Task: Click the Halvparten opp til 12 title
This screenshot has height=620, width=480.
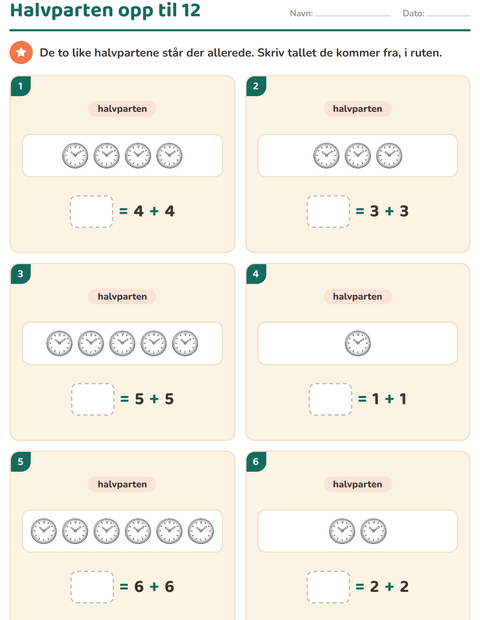Action: pos(105,10)
